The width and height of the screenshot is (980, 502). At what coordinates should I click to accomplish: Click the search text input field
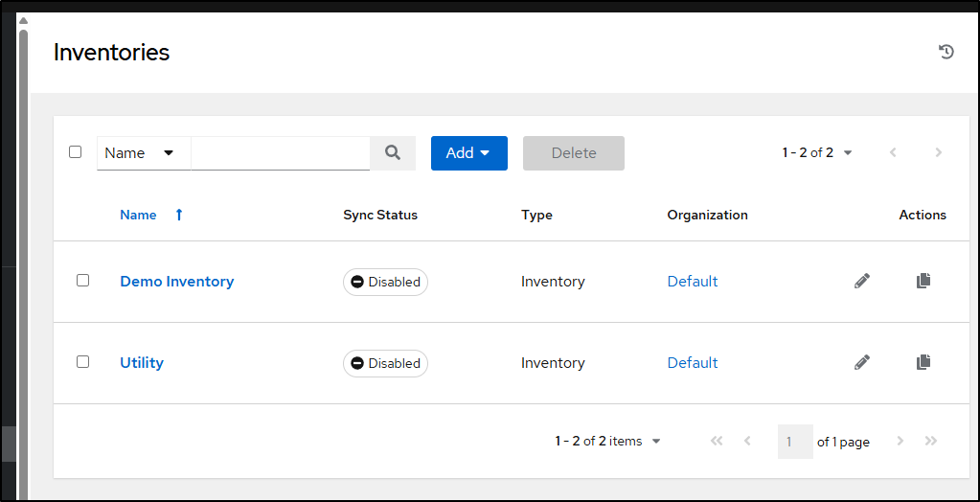(281, 153)
